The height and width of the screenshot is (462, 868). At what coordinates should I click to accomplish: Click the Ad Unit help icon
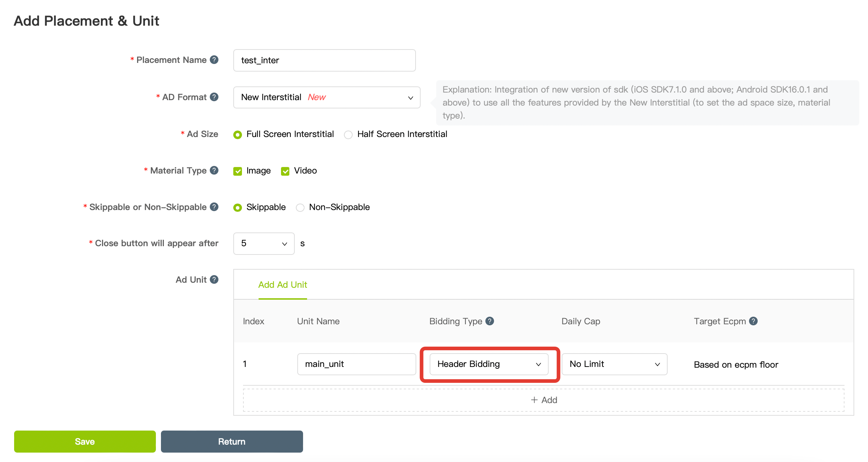(x=214, y=279)
